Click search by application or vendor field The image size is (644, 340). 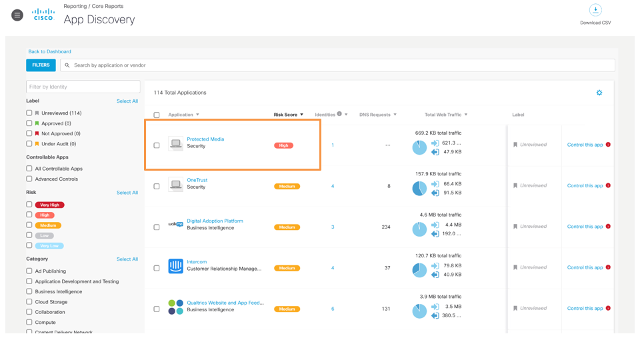pos(337,65)
